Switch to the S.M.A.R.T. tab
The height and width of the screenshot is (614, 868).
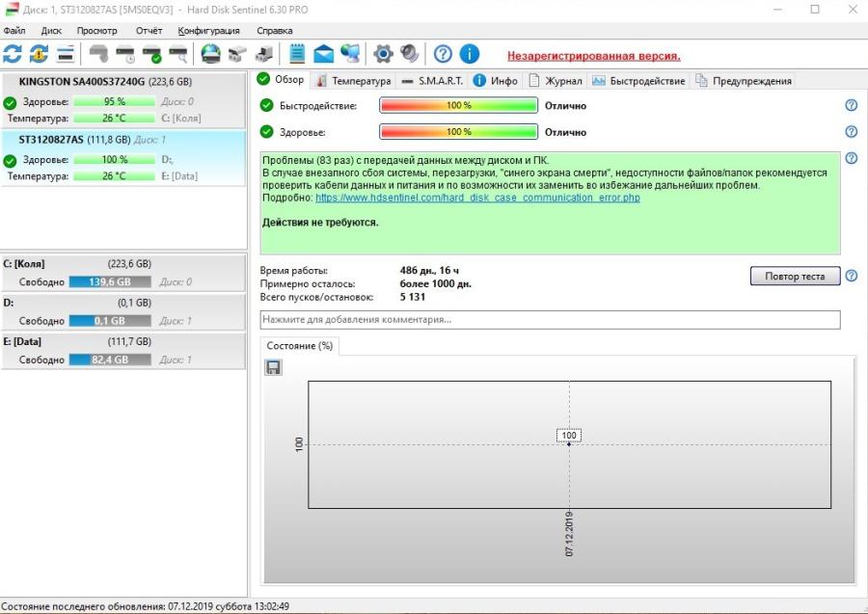pos(432,81)
